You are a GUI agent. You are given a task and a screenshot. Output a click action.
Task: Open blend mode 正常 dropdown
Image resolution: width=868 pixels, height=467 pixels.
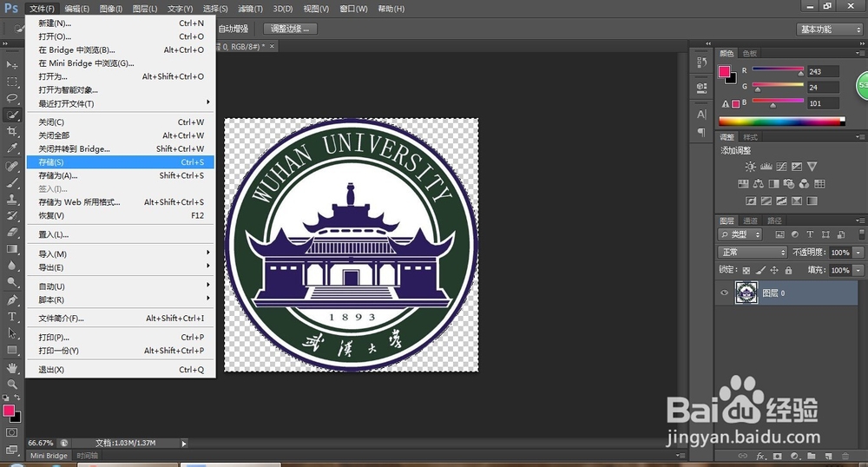click(x=753, y=253)
